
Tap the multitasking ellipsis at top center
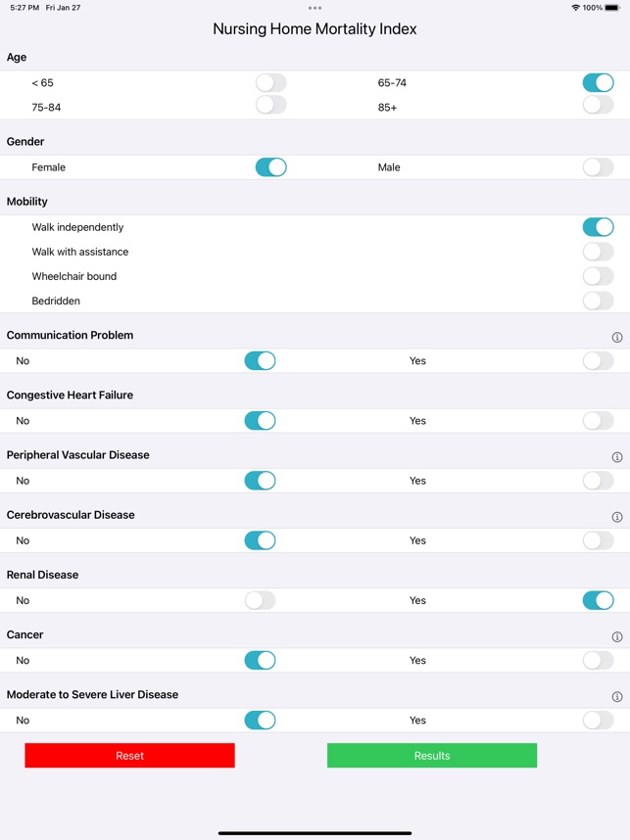tap(315, 8)
